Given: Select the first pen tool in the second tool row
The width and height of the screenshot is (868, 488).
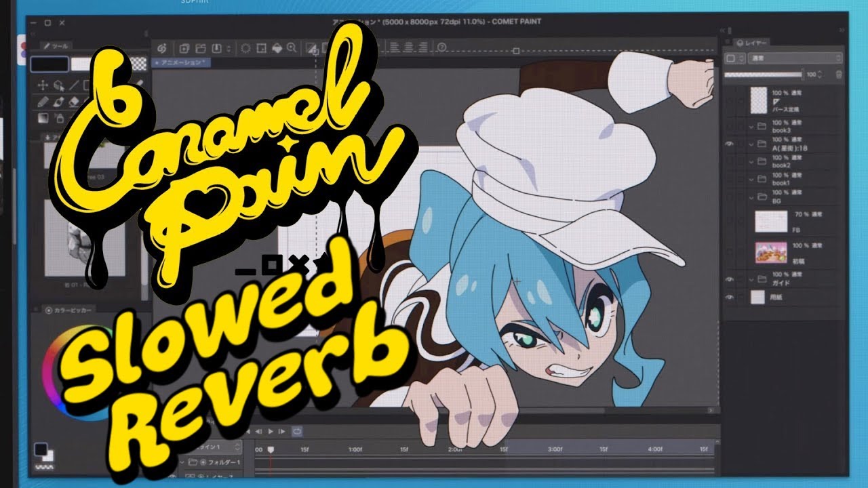Looking at the screenshot, I should click(x=43, y=102).
